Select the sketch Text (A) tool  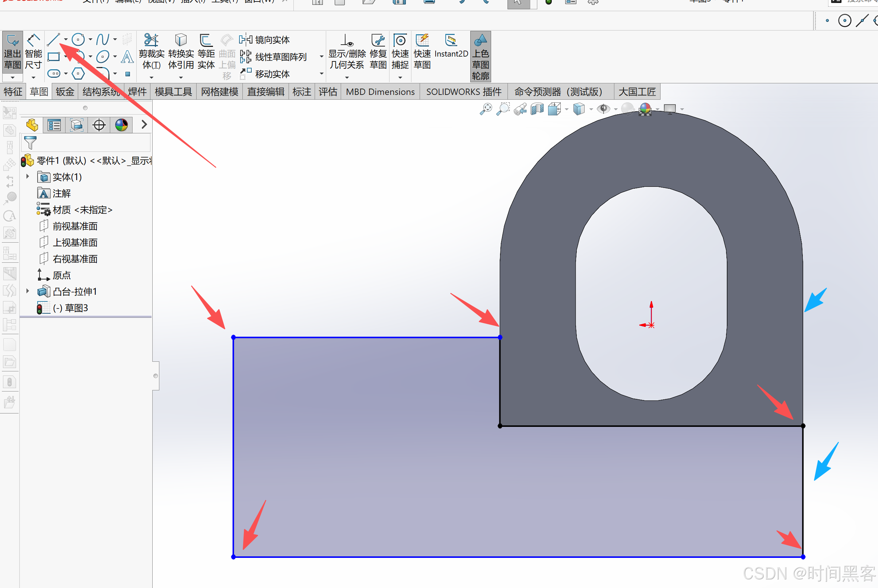[127, 57]
